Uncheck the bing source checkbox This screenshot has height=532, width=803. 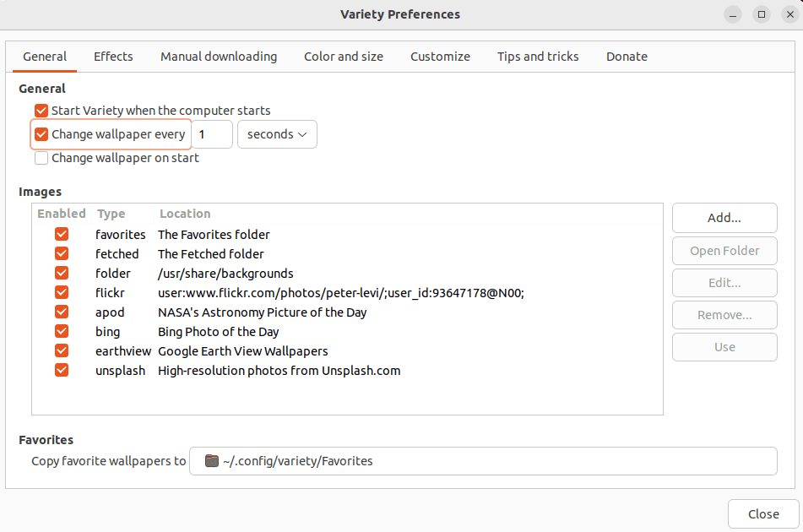click(62, 331)
